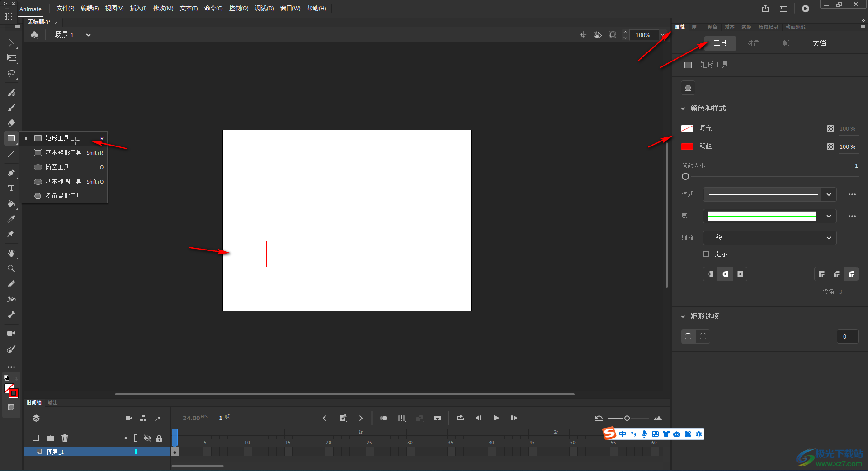Open the 修改(M) menu
Screen dimensions: 868x471
click(163, 9)
